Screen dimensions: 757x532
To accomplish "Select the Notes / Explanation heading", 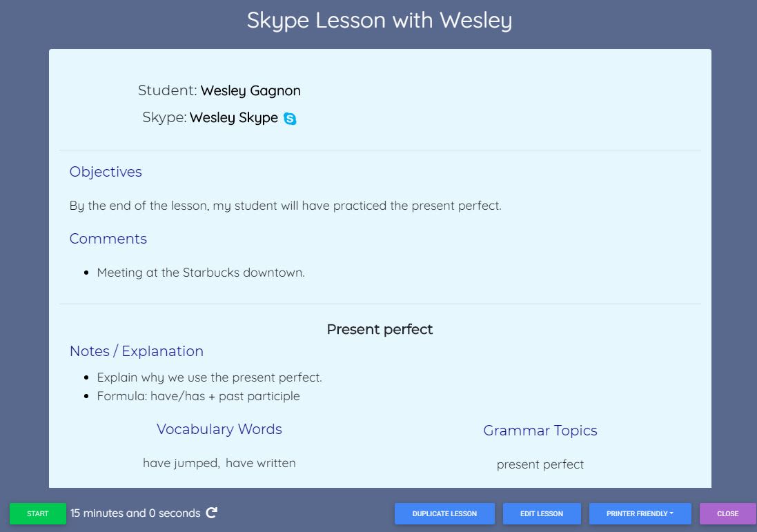I will point(136,351).
